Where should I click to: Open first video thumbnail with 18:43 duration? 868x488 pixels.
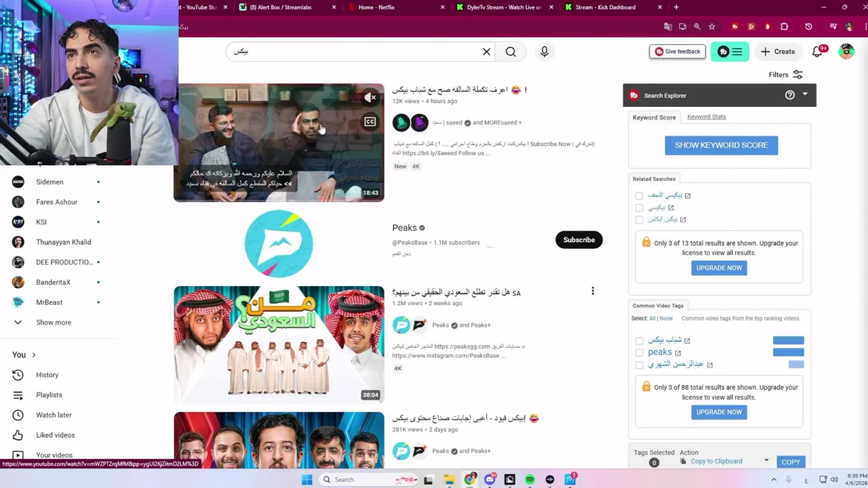click(279, 143)
